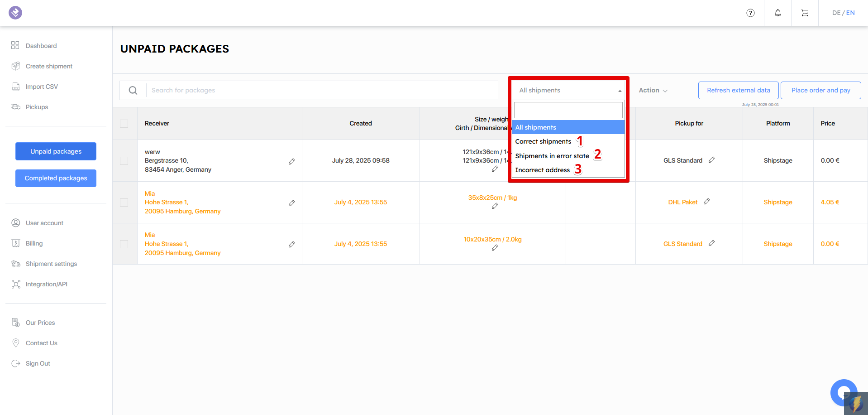The image size is (868, 415).
Task: Click Refresh external data button
Action: pos(738,91)
